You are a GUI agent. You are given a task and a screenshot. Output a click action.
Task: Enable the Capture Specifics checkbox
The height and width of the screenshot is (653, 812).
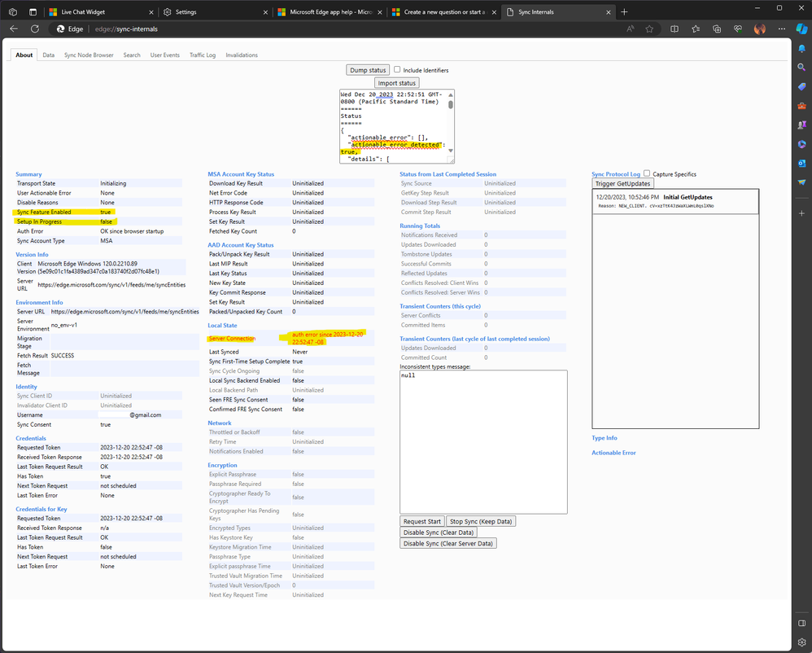pyautogui.click(x=647, y=173)
